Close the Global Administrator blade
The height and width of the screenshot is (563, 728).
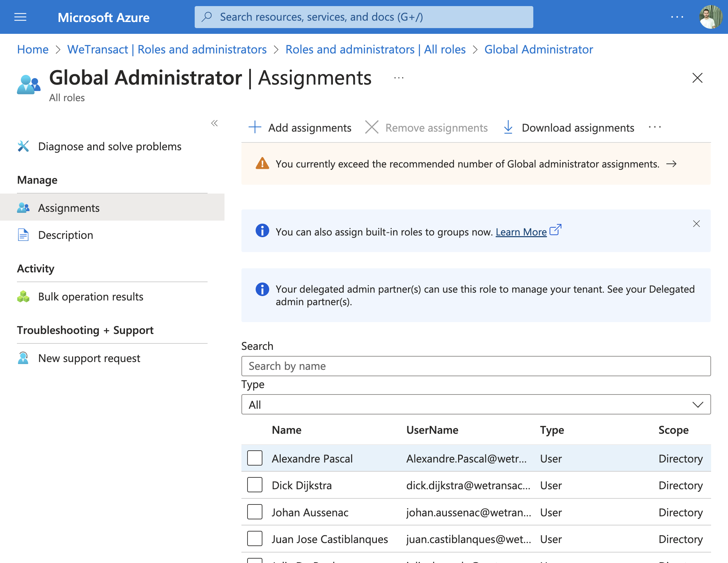[x=698, y=78]
